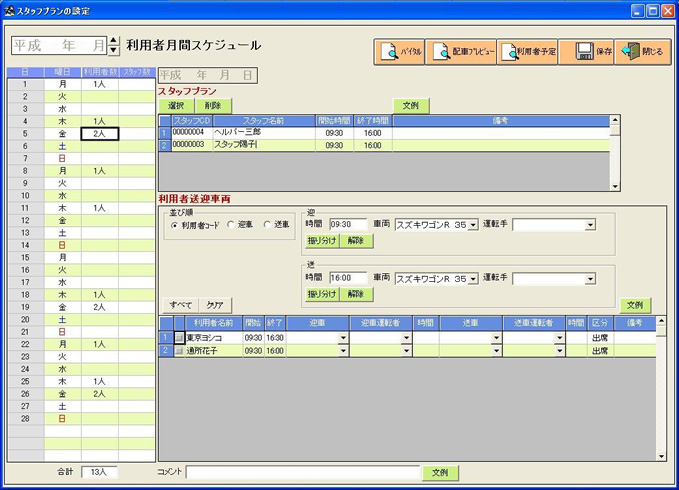The height and width of the screenshot is (490, 679).
Task: Decrease the year-month spinner downward
Action: [x=113, y=51]
